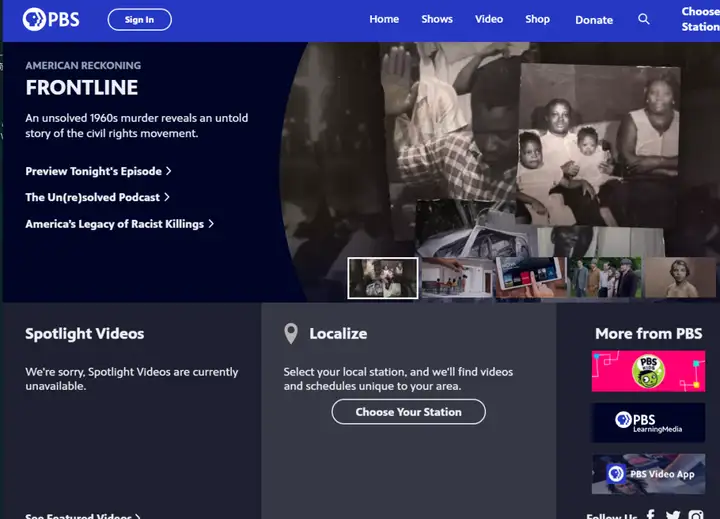
Task: Click the Sign In button
Action: click(140, 20)
